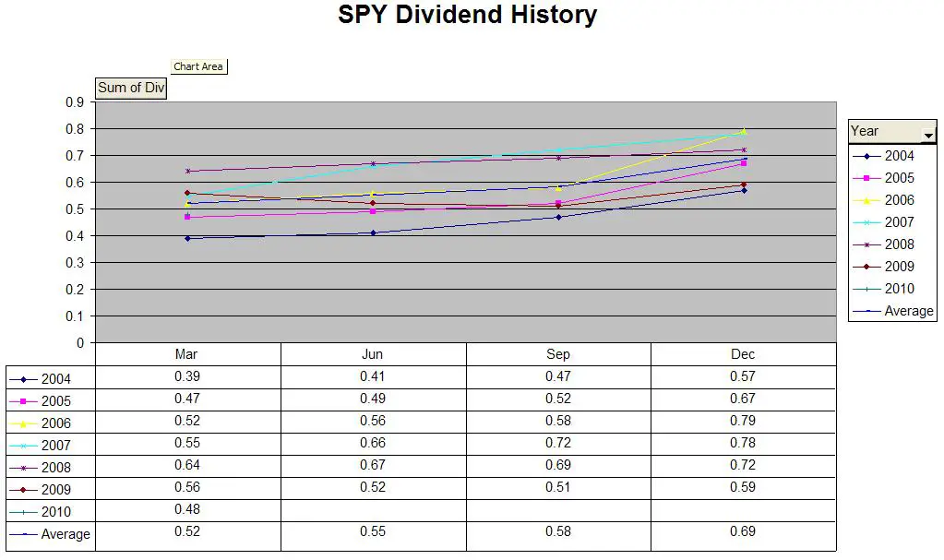Click the 0.9 value axis label
944x560 pixels.
(76, 102)
